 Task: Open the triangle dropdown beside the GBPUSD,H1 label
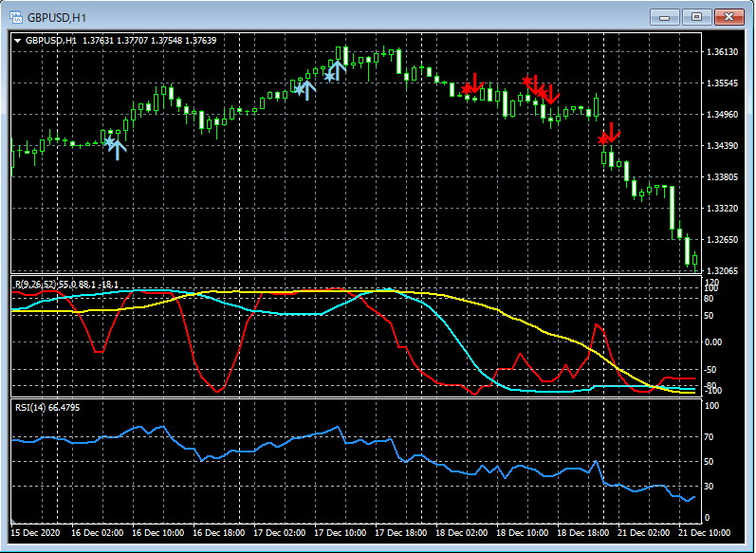tap(18, 41)
